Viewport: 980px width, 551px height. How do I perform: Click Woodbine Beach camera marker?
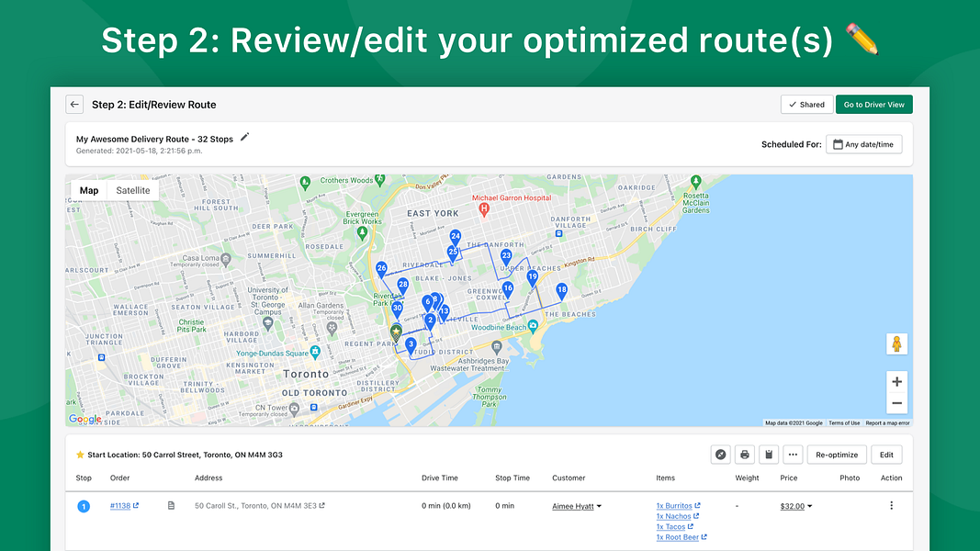click(x=533, y=325)
